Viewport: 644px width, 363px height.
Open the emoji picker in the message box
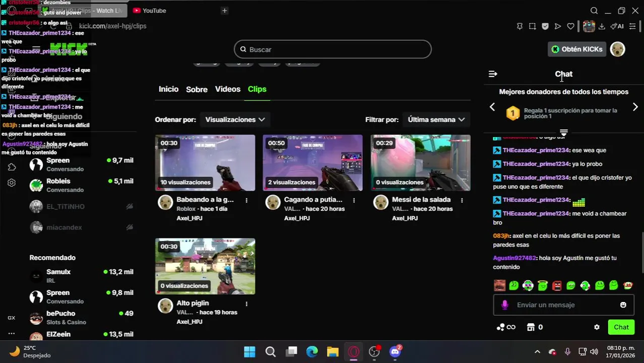click(x=623, y=305)
